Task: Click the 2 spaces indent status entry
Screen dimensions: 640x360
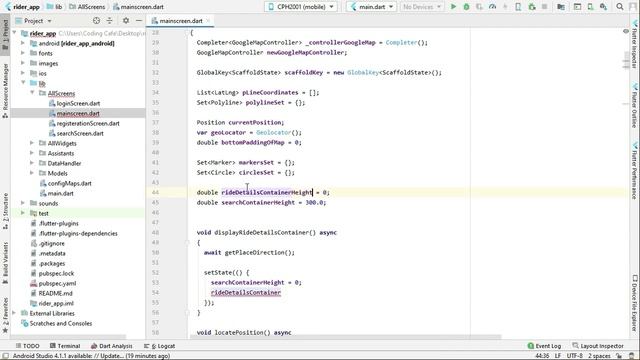Action: 599,356
